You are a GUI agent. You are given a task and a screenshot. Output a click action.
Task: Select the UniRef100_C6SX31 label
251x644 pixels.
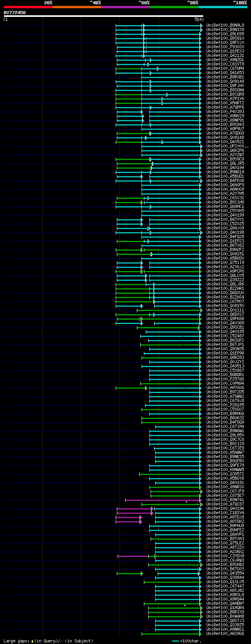[x=225, y=198]
